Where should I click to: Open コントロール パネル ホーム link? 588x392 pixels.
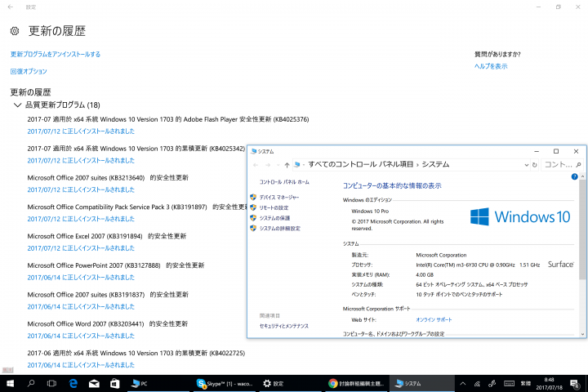click(x=284, y=182)
